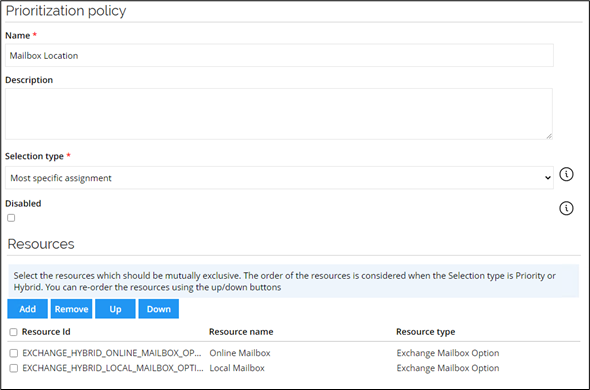Click info icon beside Selection type

566,174
